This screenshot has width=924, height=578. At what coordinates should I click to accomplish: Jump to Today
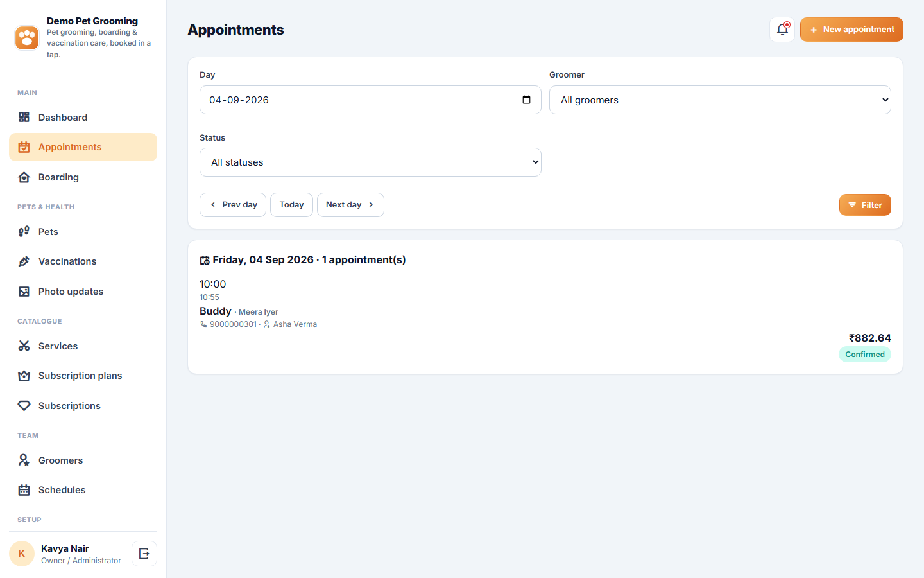point(291,205)
